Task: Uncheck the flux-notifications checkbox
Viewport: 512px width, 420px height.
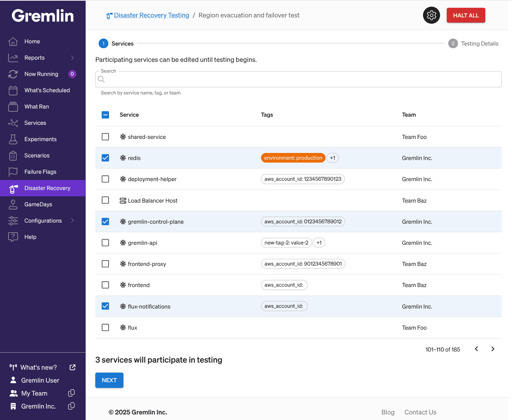Action: click(105, 306)
